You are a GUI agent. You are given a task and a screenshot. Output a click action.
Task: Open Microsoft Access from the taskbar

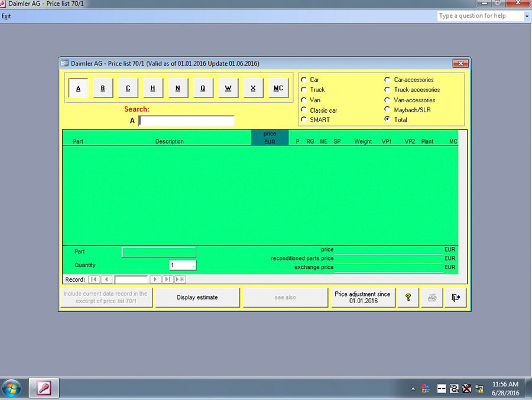[x=44, y=388]
